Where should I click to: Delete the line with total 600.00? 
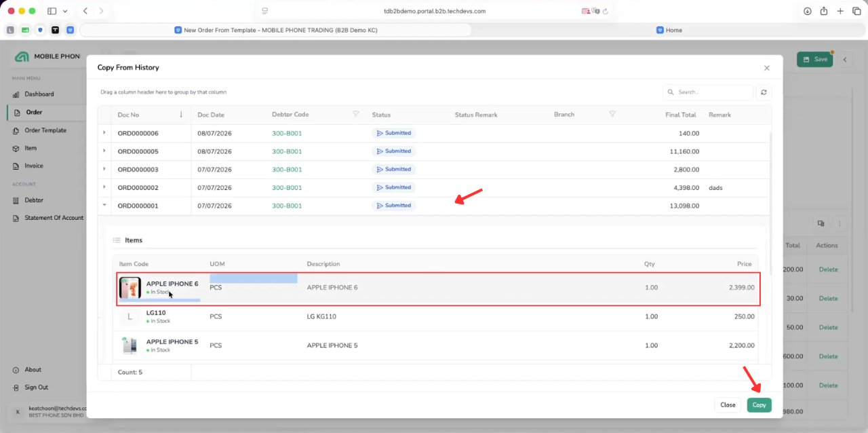click(x=828, y=356)
